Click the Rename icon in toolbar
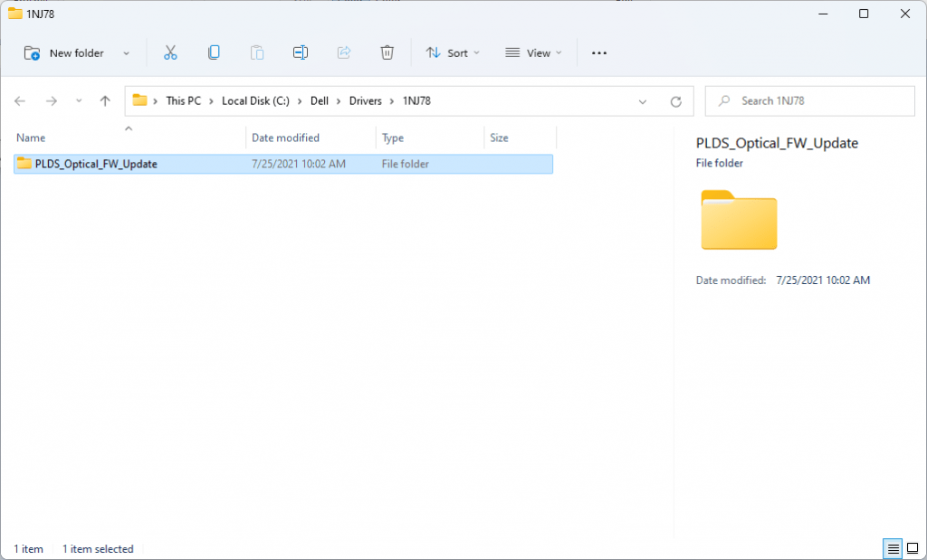This screenshot has width=927, height=560. (301, 53)
